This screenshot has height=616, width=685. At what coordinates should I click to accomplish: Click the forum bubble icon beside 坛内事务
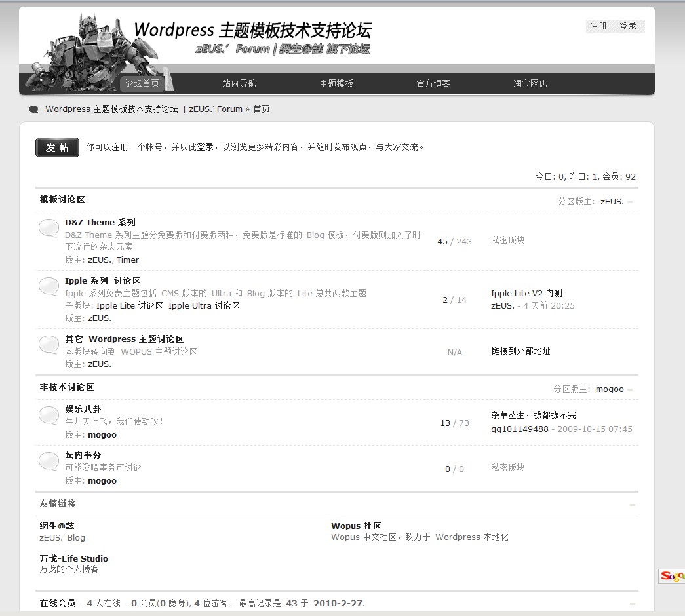[x=49, y=461]
